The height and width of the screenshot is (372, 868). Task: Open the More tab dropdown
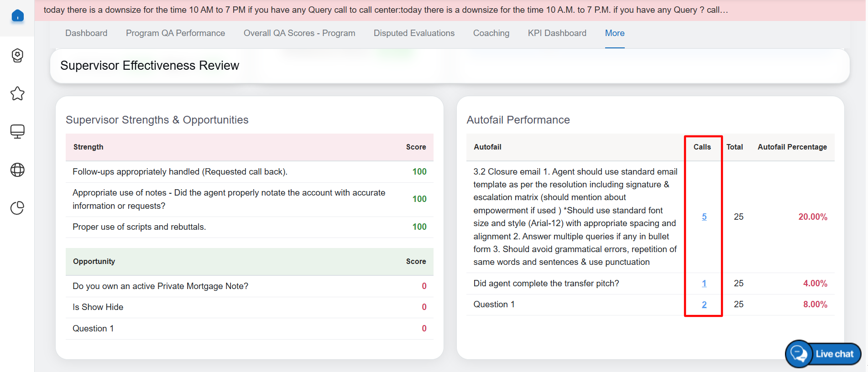[614, 33]
